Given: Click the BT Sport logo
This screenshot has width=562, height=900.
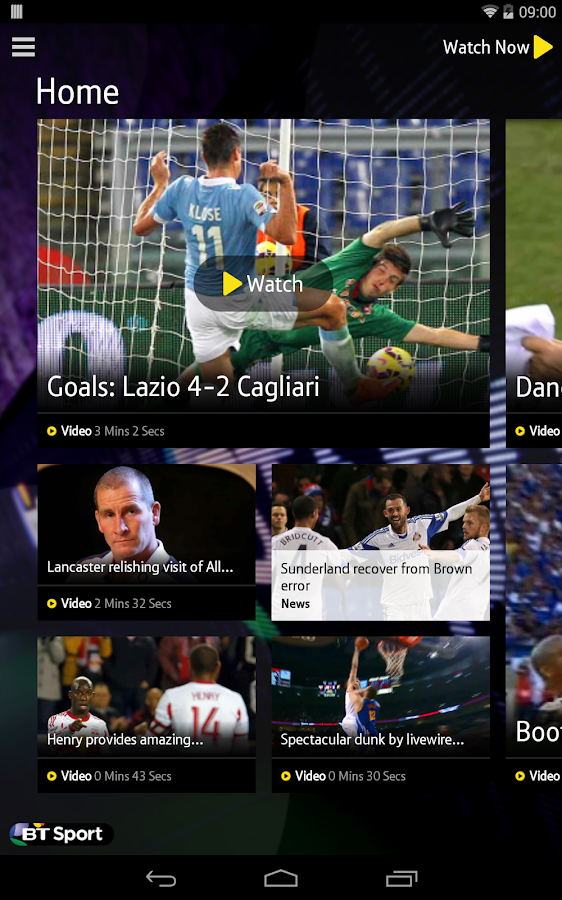Looking at the screenshot, I should (x=61, y=834).
